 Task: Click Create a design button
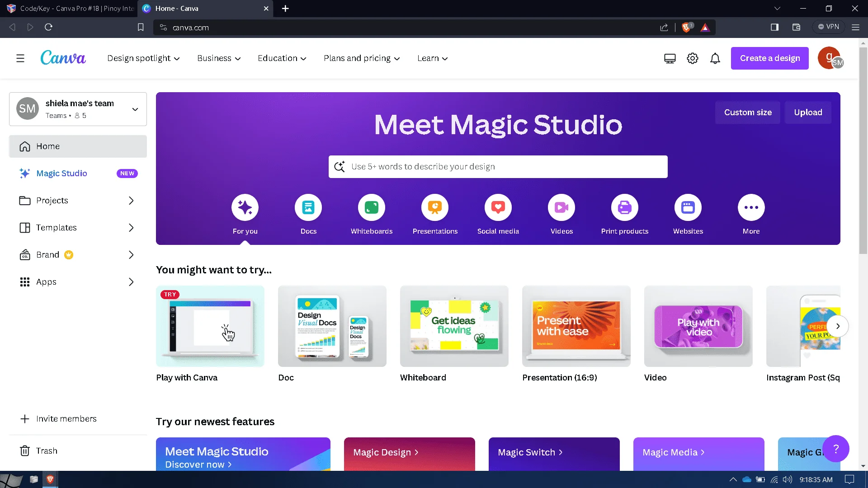click(770, 58)
